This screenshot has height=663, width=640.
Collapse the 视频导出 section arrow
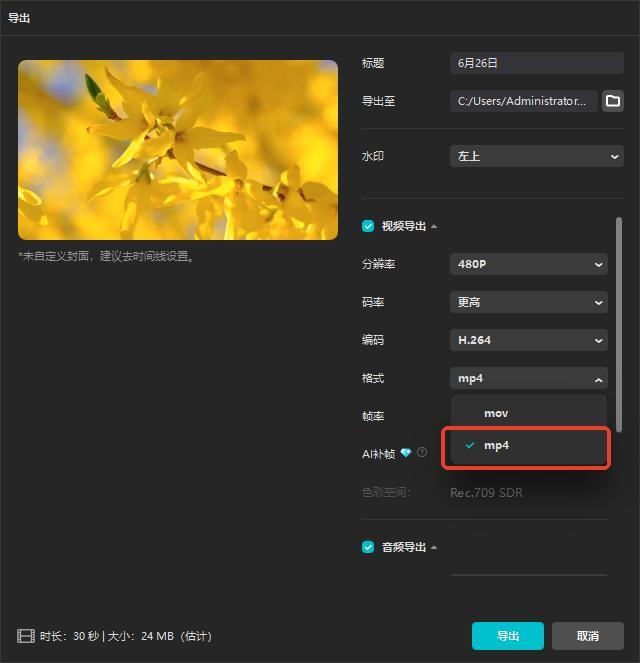tap(434, 226)
